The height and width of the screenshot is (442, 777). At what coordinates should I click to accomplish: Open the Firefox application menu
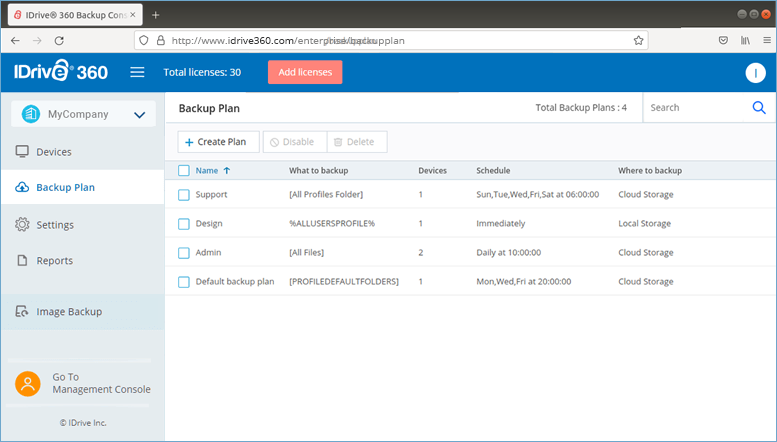pyautogui.click(x=764, y=40)
